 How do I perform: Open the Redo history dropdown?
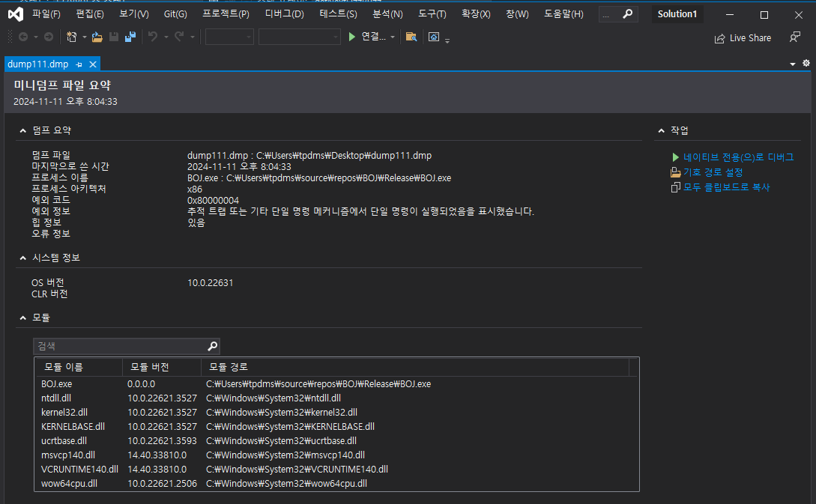pyautogui.click(x=192, y=37)
